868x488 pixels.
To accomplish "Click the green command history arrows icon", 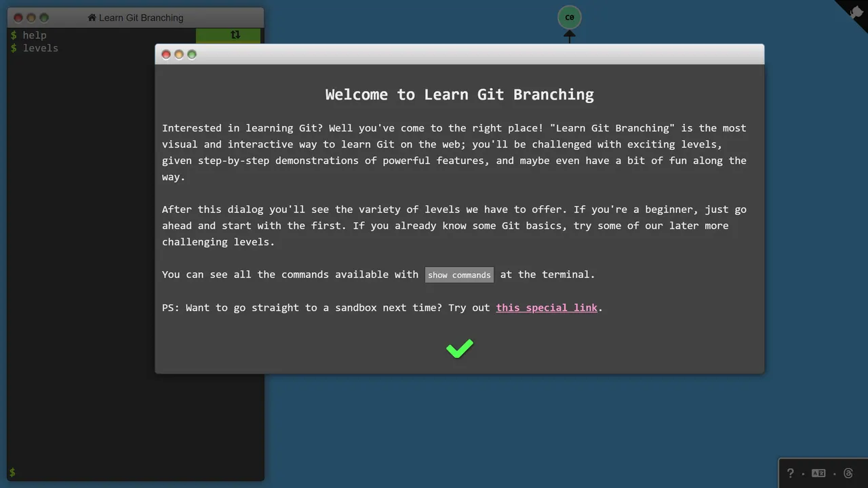I will (235, 35).
